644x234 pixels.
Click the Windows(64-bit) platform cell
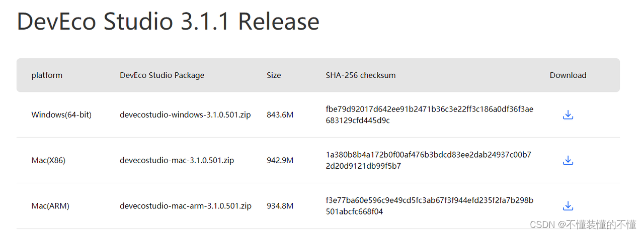(61, 115)
